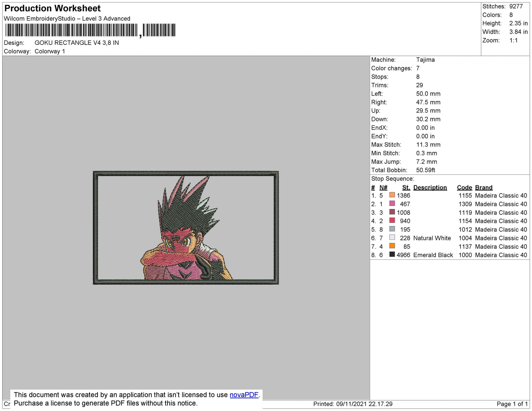Click the N# column header
532x411 pixels.
[x=383, y=187]
